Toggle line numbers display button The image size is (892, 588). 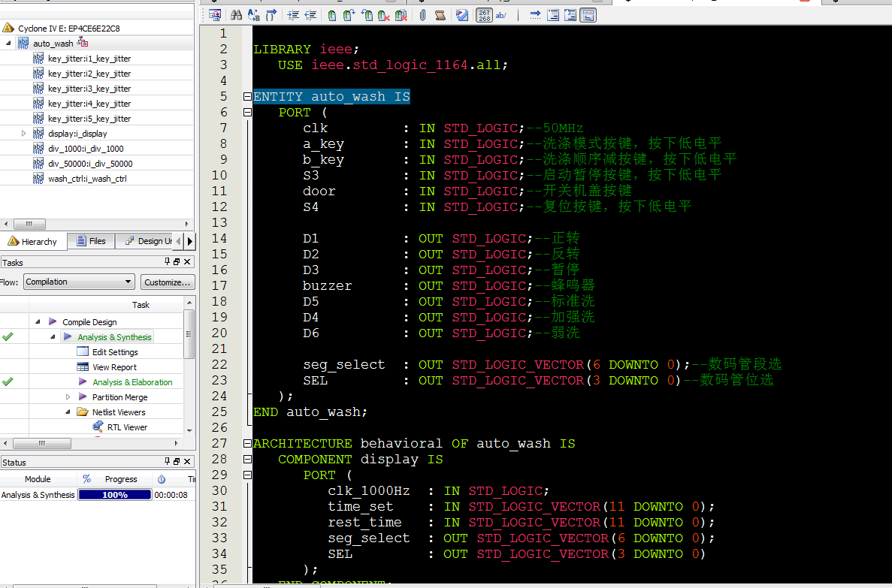click(x=485, y=15)
